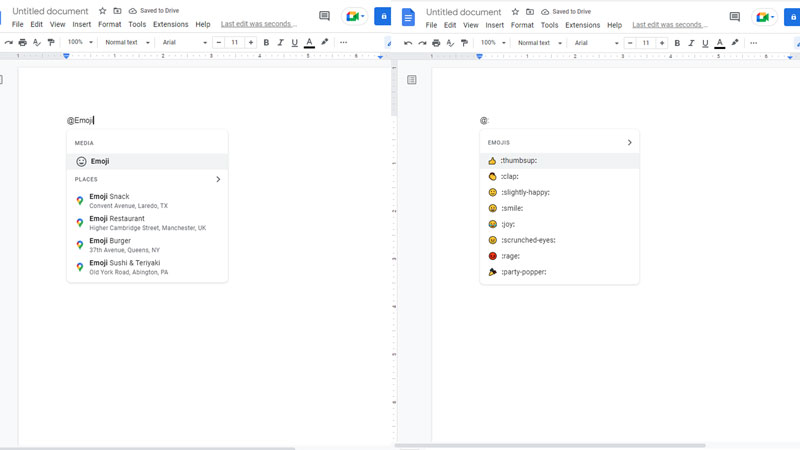Select Emoji Snack place suggestion
Screen dimensions: 800x450
147,201
